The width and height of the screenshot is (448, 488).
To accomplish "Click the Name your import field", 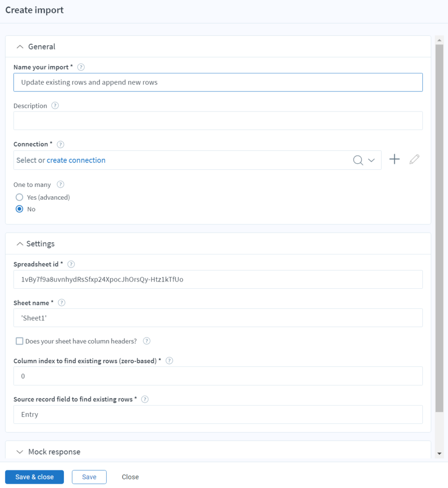I will [218, 82].
